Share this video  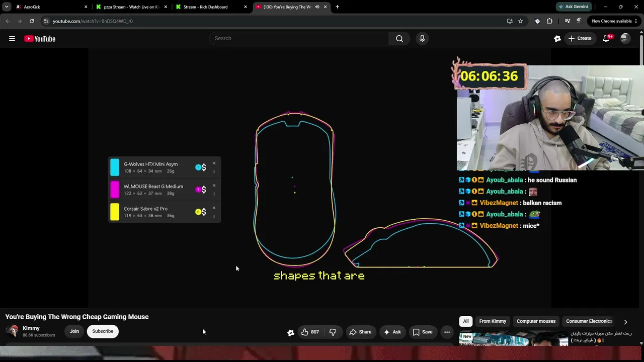[360, 332]
